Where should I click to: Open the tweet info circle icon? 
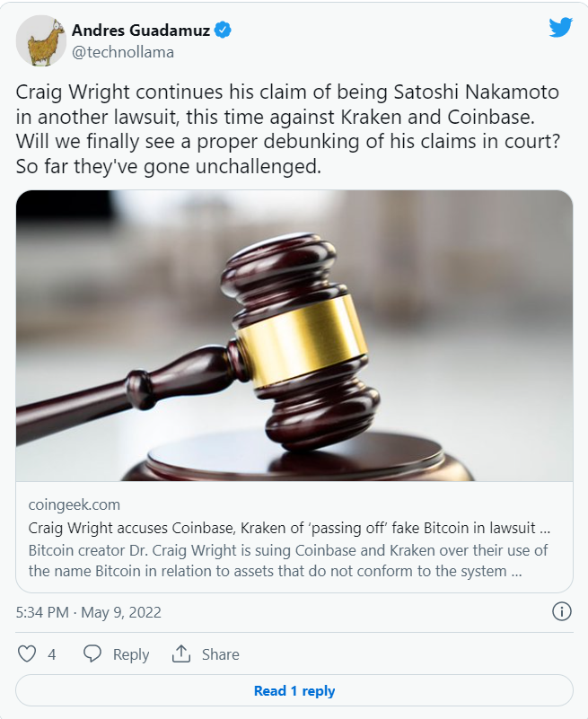pos(561,611)
